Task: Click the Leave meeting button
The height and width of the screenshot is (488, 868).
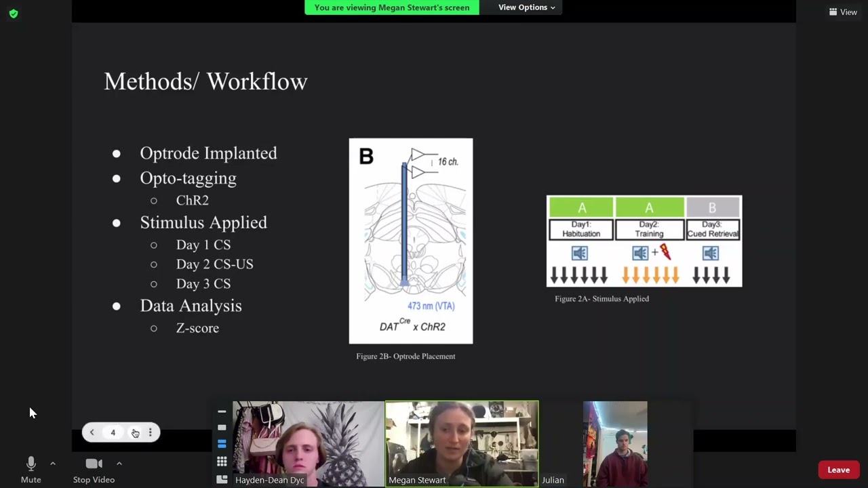Action: click(838, 470)
